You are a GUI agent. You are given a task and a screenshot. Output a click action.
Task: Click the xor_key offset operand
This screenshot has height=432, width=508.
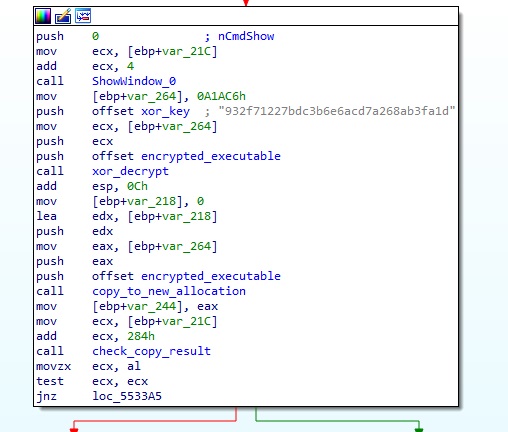pyautogui.click(x=165, y=111)
